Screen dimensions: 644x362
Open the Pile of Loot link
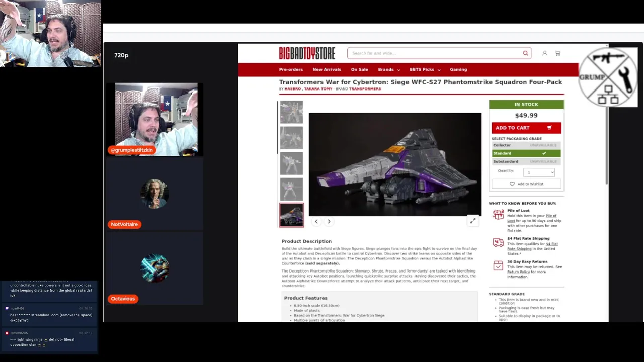(532, 218)
